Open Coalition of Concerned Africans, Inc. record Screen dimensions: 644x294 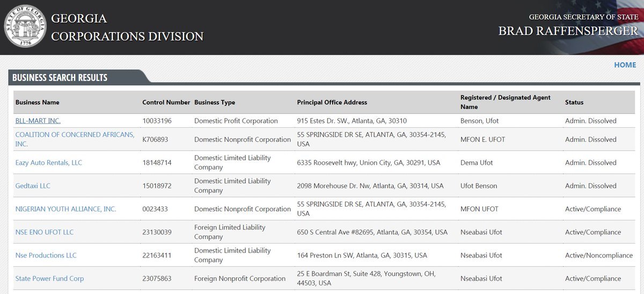click(x=75, y=135)
